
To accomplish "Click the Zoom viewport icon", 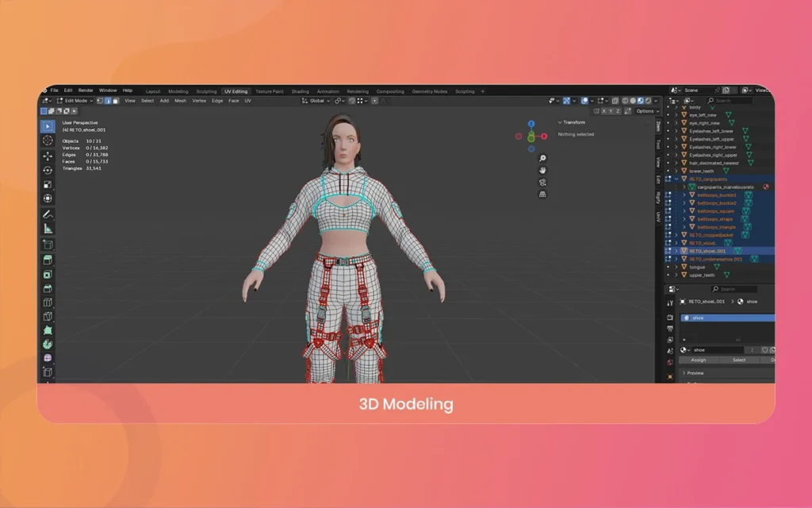I will (x=542, y=158).
